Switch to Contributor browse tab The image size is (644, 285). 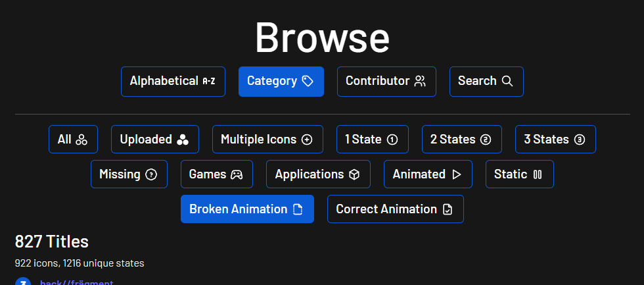[386, 82]
